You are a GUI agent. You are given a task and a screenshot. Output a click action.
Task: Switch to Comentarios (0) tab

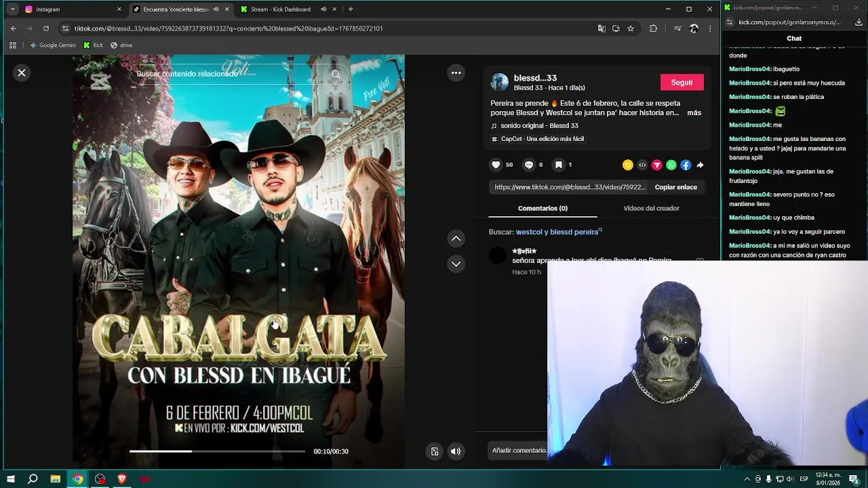542,208
